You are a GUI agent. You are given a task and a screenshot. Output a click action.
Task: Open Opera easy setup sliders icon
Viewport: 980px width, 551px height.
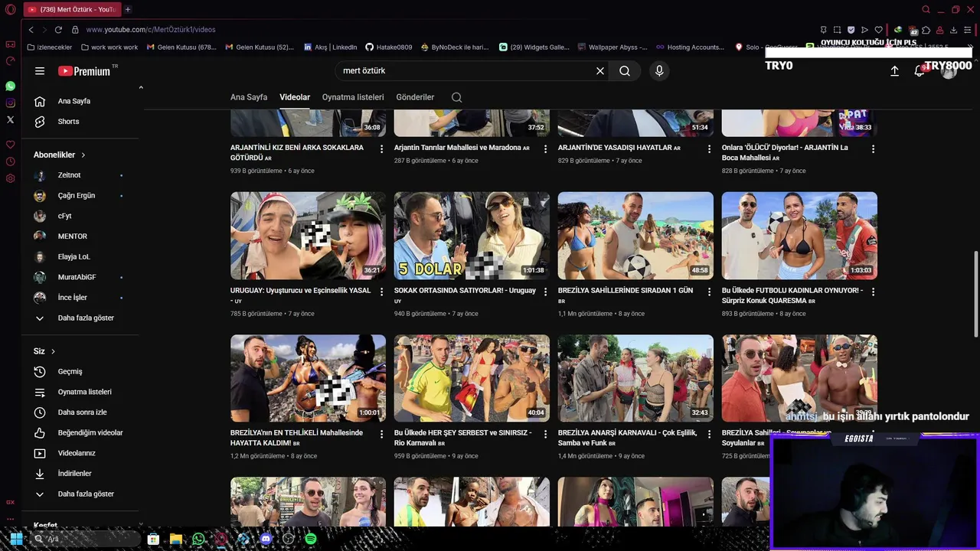point(968,30)
